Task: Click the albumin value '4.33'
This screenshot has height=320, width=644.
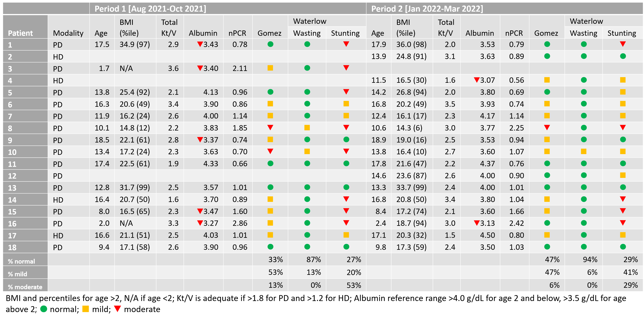Action: (210, 164)
